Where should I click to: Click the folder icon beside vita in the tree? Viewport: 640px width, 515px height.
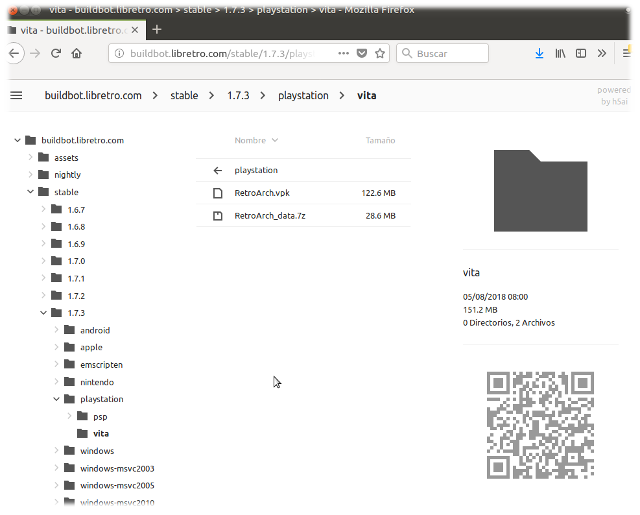click(x=83, y=433)
